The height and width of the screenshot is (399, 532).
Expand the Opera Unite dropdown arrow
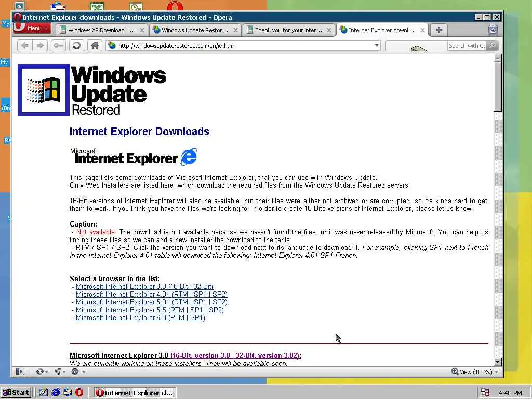pyautogui.click(x=64, y=372)
